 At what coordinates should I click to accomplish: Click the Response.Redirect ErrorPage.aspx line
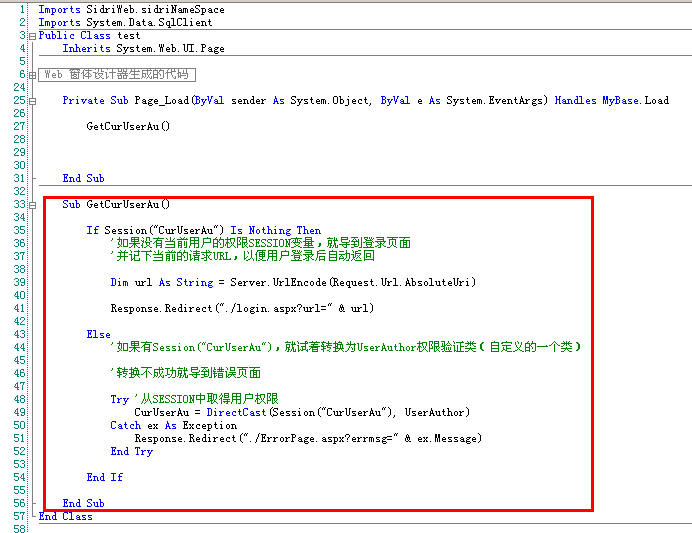308,438
